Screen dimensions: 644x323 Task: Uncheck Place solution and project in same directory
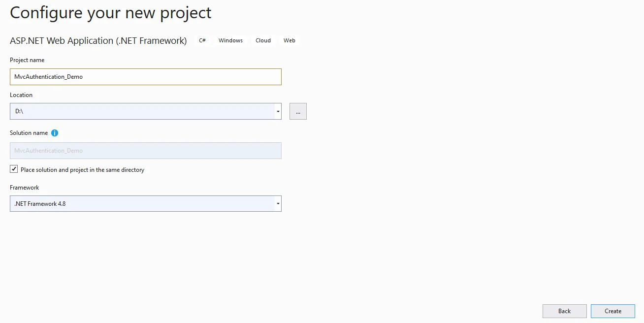point(14,169)
